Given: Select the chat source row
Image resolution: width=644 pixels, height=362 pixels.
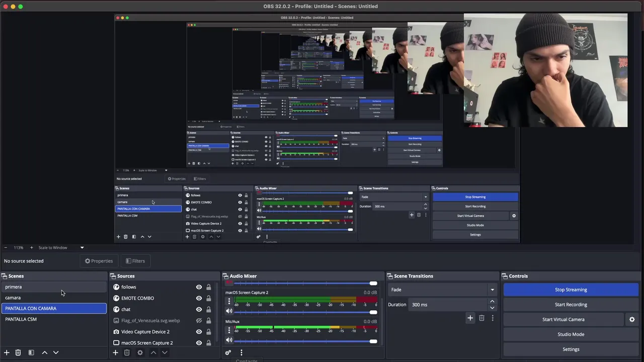Looking at the screenshot, I should (x=162, y=309).
